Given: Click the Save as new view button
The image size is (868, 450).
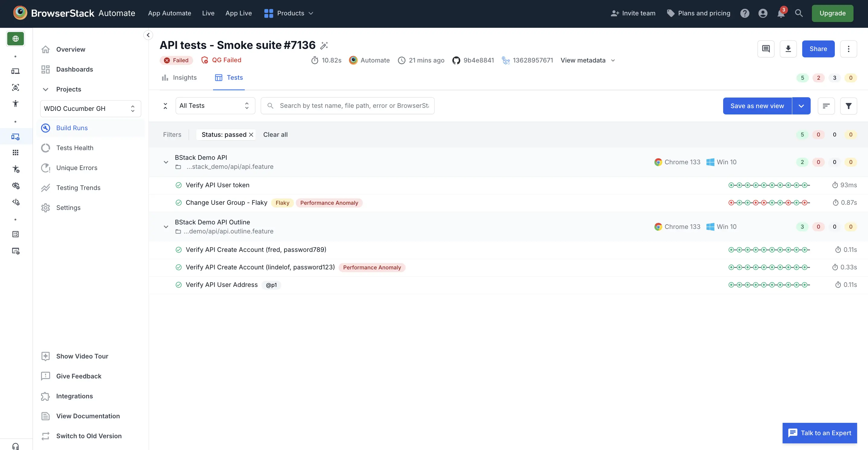Looking at the screenshot, I should (x=757, y=105).
